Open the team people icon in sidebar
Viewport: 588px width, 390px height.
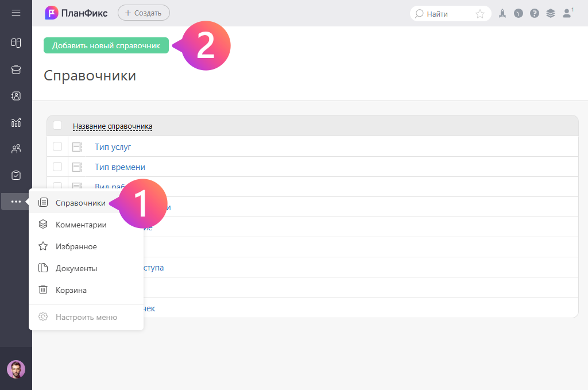coord(16,149)
